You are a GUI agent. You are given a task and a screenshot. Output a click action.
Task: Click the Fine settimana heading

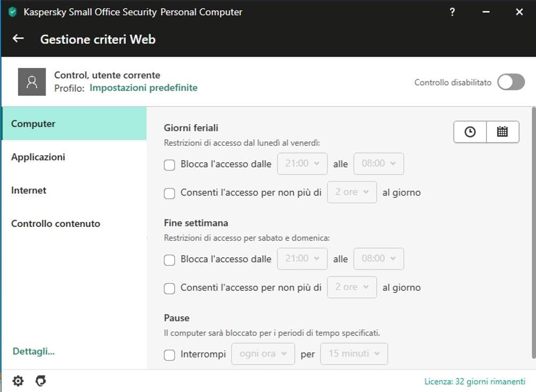196,223
